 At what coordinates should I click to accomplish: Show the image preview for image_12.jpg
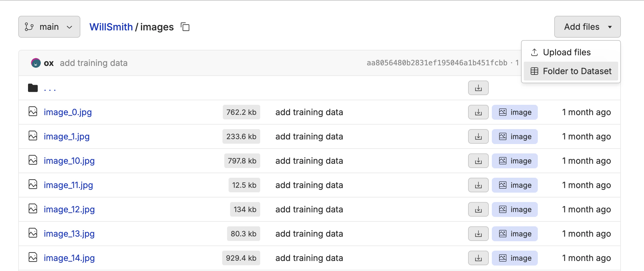(x=514, y=209)
